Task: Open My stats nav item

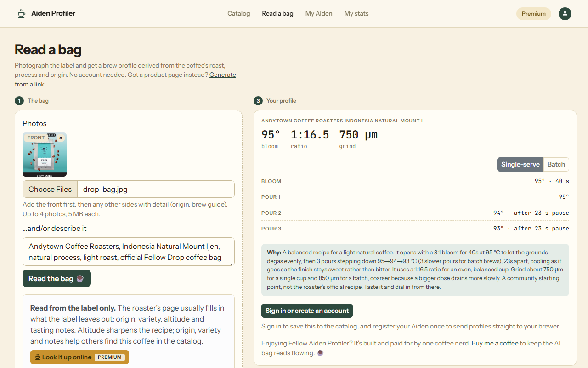Action: click(356, 14)
